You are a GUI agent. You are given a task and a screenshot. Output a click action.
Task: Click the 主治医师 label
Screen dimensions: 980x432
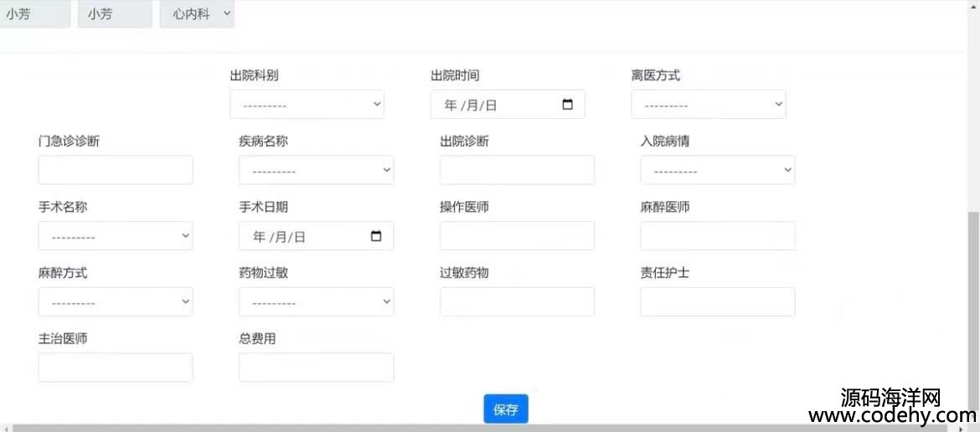point(63,338)
